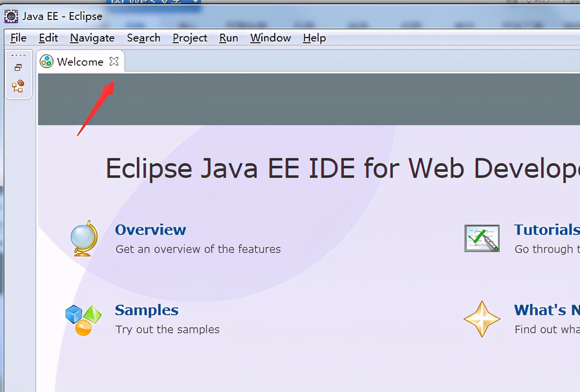Open the Search menu
This screenshot has height=392, width=580.
point(144,38)
